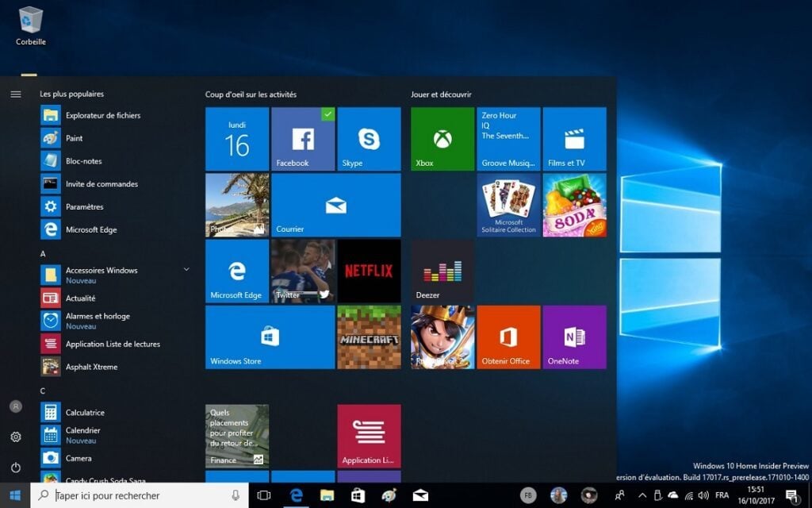Toggle the Task View button in taskbar

pyautogui.click(x=264, y=495)
